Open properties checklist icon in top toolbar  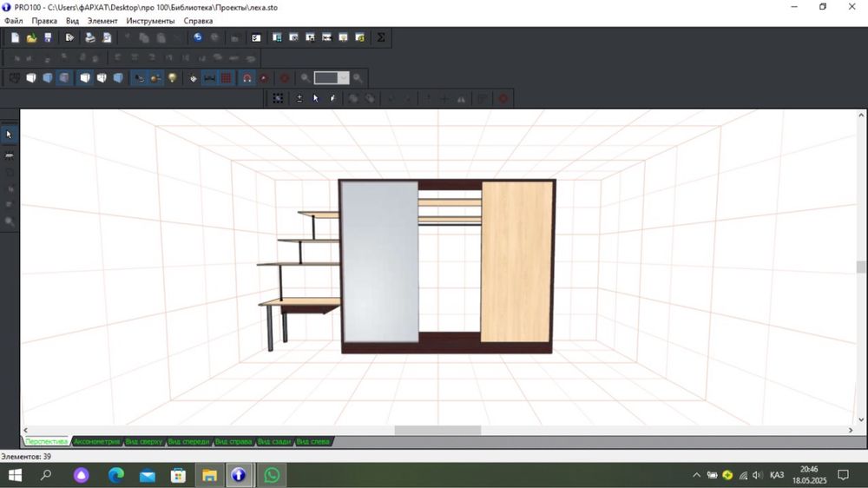pos(256,37)
